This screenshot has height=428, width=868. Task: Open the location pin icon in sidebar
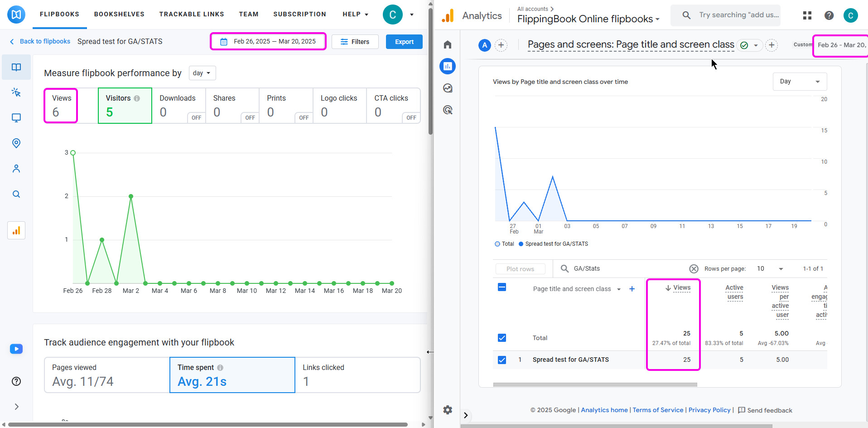click(x=16, y=143)
